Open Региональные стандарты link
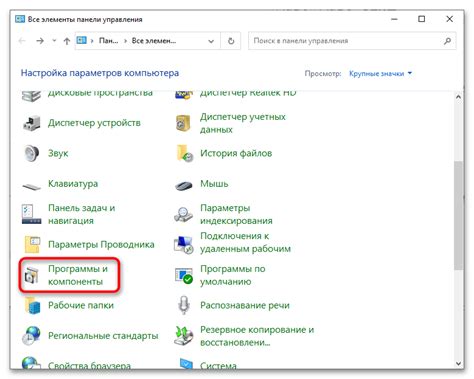 pos(103,336)
